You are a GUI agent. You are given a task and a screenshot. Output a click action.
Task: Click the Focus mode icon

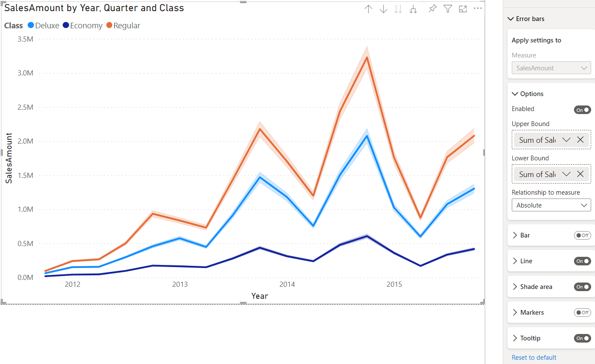(462, 9)
